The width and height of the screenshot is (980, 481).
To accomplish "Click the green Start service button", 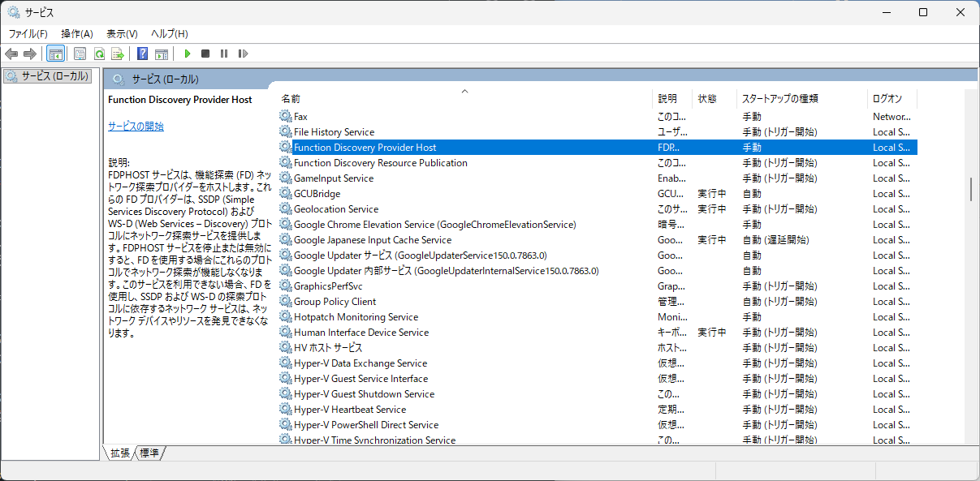I will [x=188, y=54].
